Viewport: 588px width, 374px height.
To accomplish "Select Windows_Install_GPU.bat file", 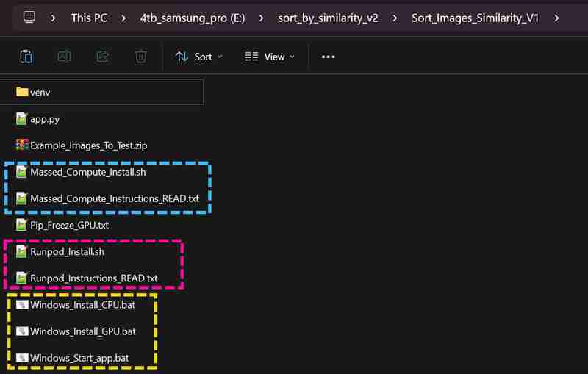I will click(82, 331).
